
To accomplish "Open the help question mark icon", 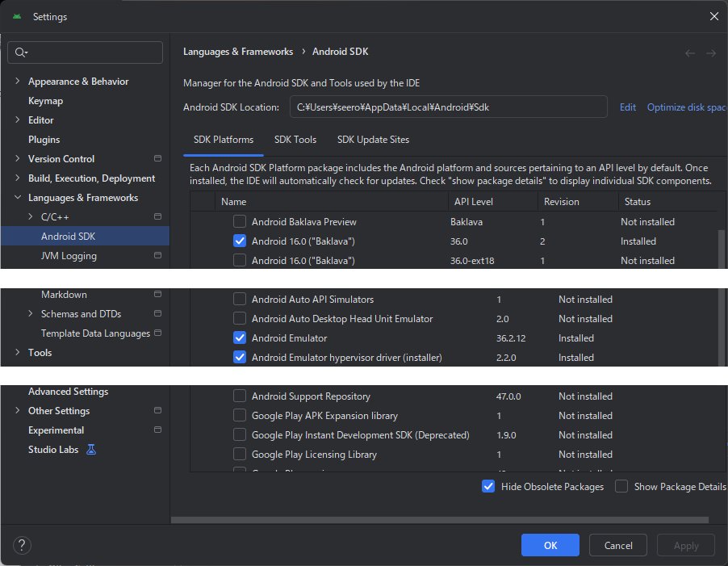I will [x=22, y=545].
